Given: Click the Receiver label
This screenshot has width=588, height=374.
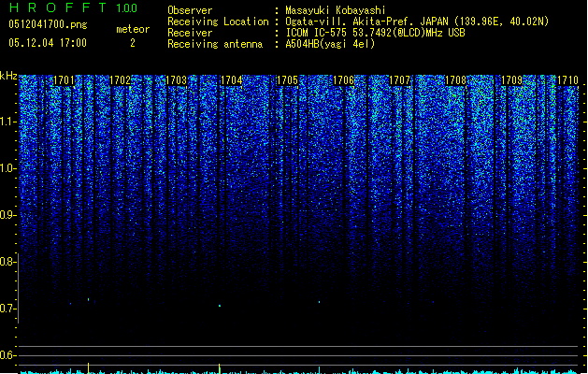Looking at the screenshot, I should pos(190,33).
